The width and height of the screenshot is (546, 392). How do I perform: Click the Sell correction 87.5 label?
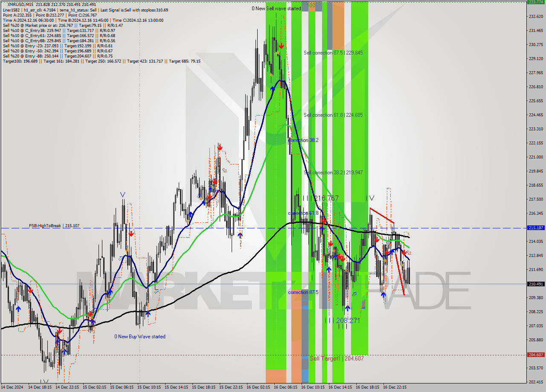click(333, 53)
